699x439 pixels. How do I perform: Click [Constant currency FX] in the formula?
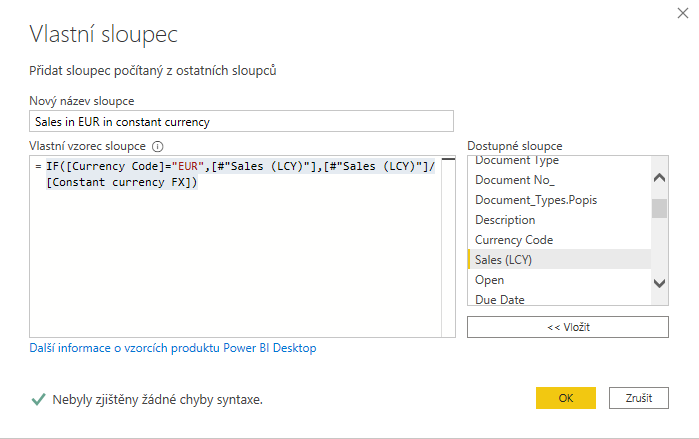(119, 182)
